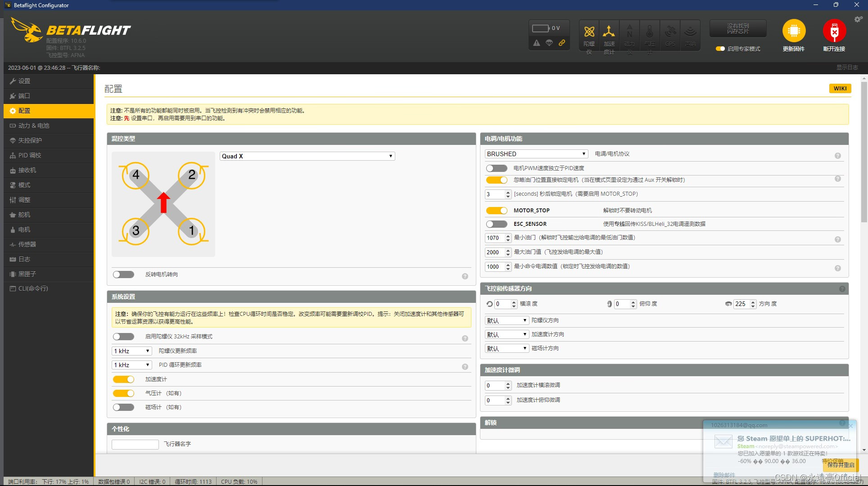Open the PID Tuning (PID 调校) tab
The width and height of the screenshot is (868, 486).
pyautogui.click(x=30, y=155)
